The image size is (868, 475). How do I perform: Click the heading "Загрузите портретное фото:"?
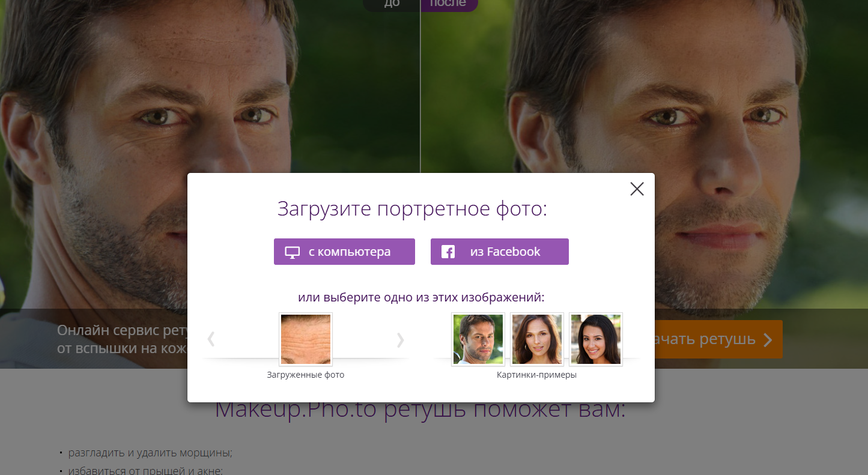point(413,209)
